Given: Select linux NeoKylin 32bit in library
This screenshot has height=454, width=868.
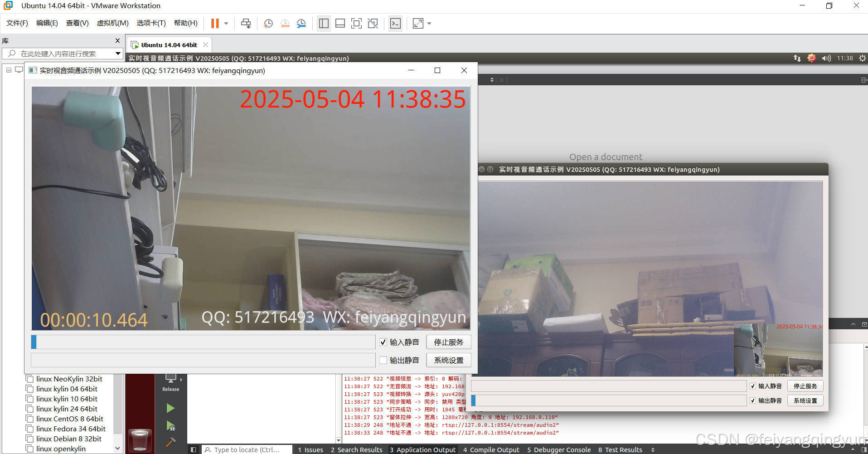Looking at the screenshot, I should (69, 379).
